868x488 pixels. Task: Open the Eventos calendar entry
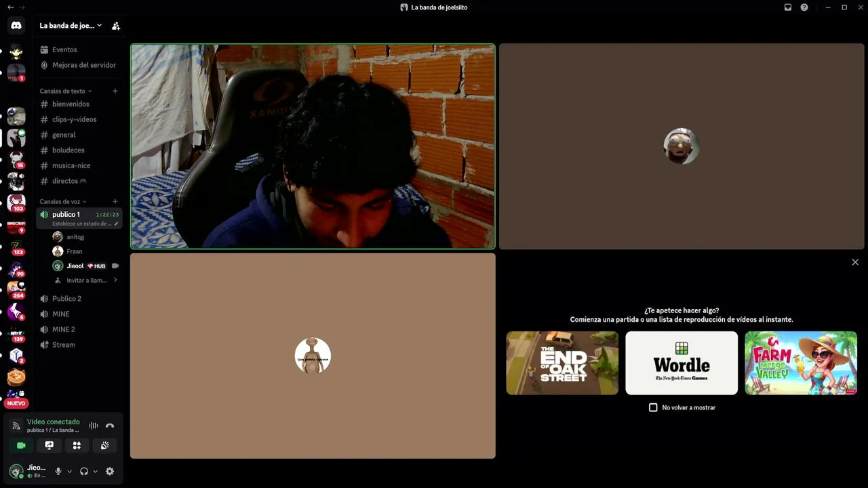pos(79,49)
